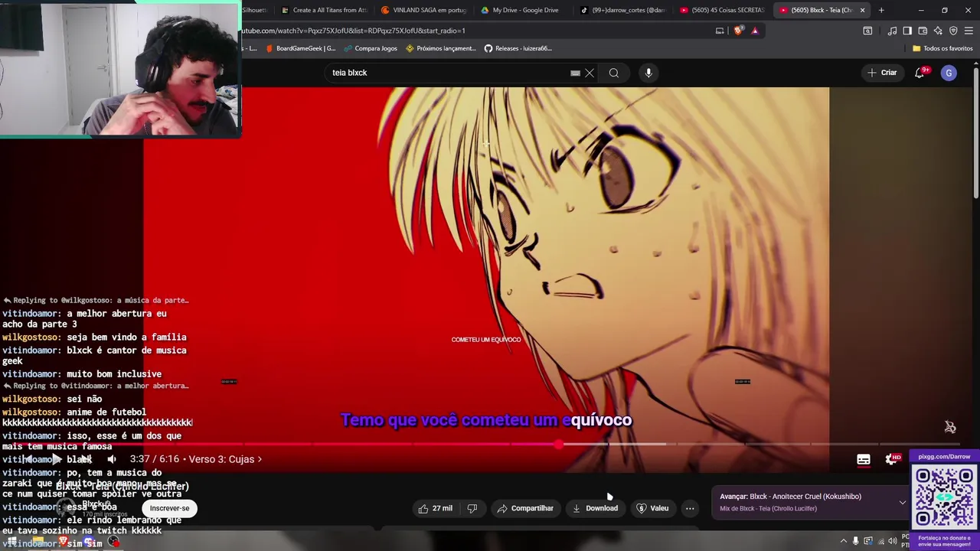
Task: Open the chapter 'Verso 3: Cujas' list
Action: 225,459
